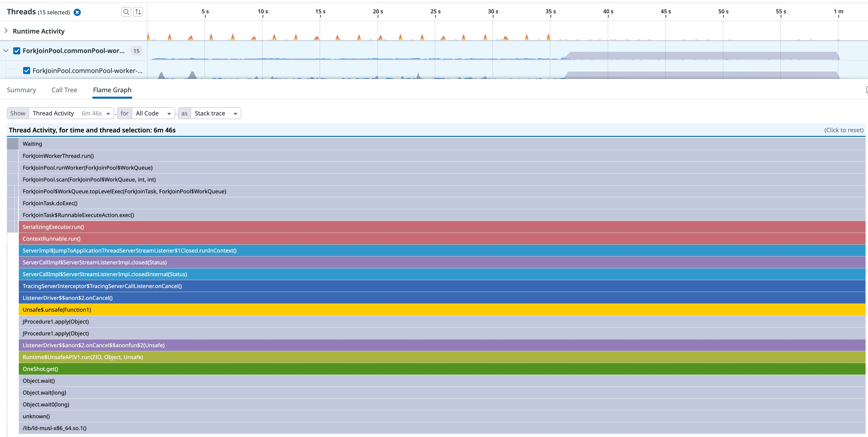Open the thread search icon
The image size is (868, 437).
tap(126, 12)
